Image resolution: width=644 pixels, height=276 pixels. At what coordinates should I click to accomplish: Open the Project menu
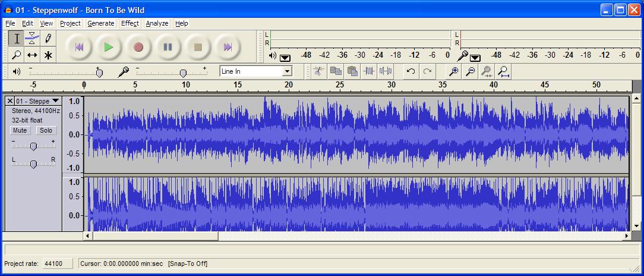point(70,23)
